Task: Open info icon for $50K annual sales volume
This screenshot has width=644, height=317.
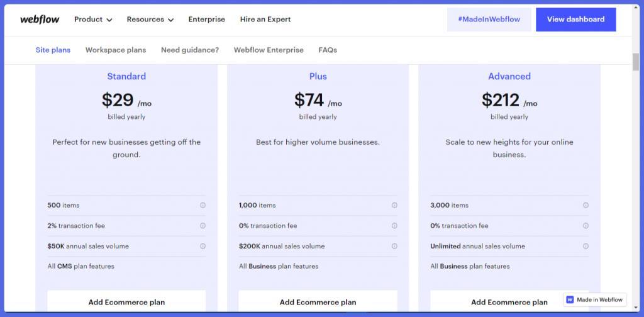Action: tap(203, 247)
